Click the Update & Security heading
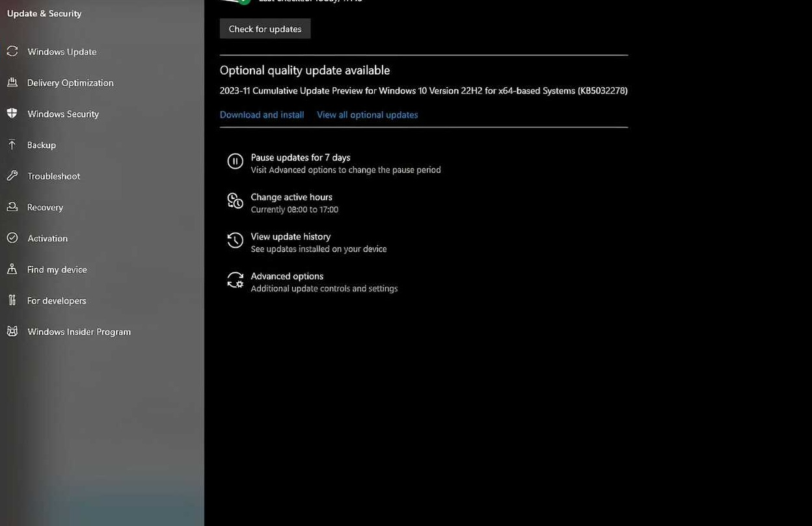The image size is (812, 526). tap(44, 14)
